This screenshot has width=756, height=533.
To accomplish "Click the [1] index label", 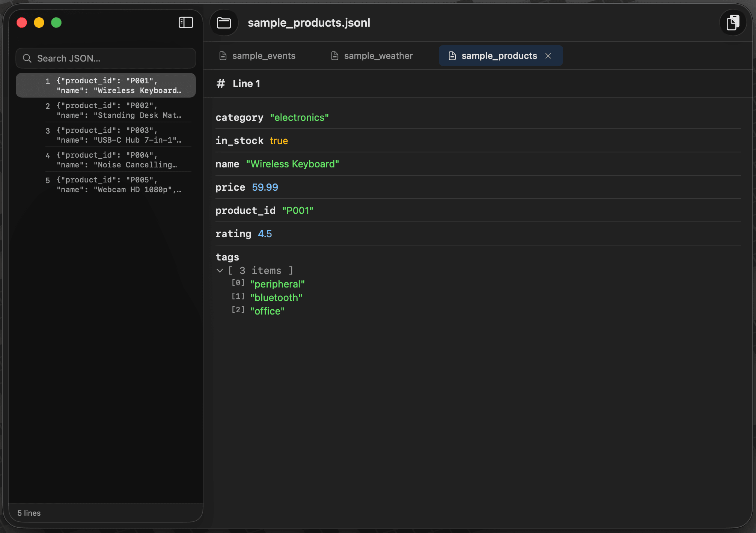I will 238,296.
